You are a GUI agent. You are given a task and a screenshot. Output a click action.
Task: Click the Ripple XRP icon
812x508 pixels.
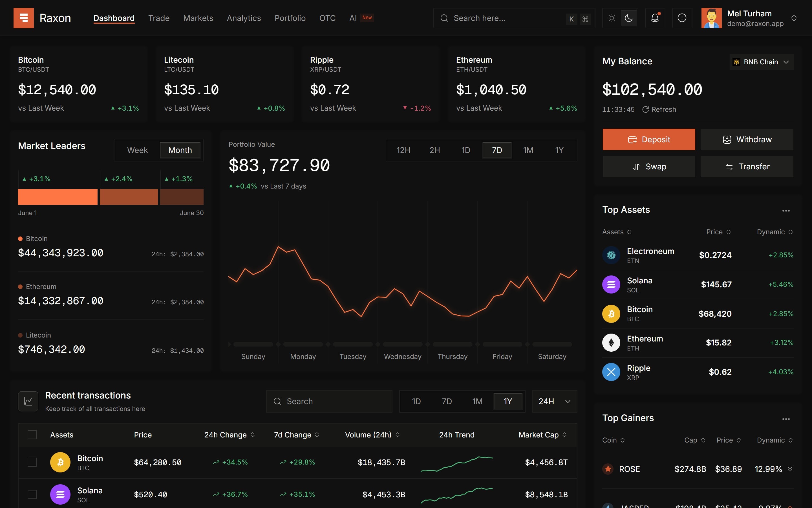click(x=611, y=372)
